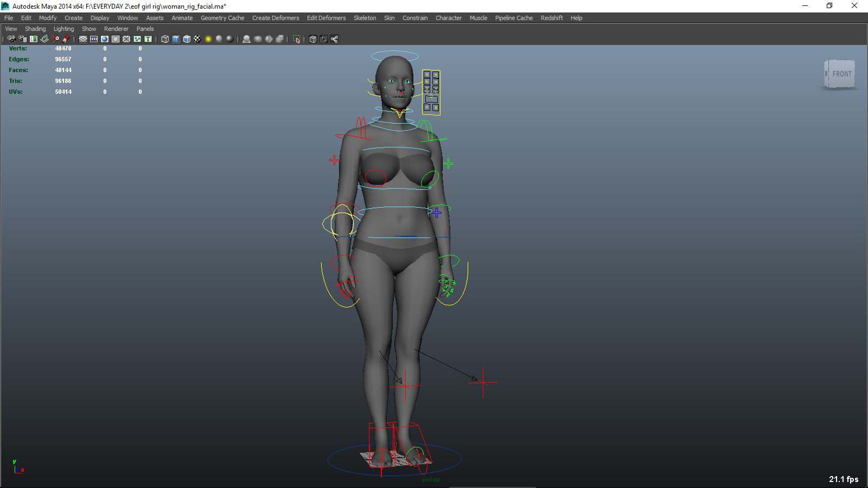Open the Create Deformers menu
The height and width of the screenshot is (488, 868).
click(x=276, y=18)
